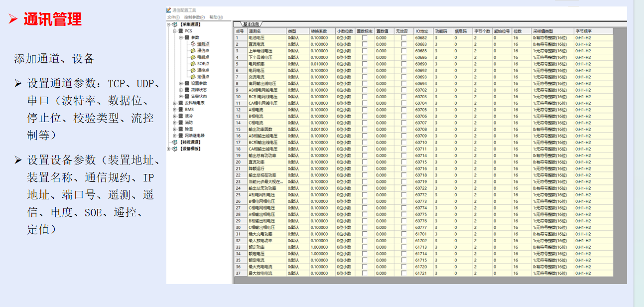644x307 pixels.
Task: Click the 设备模板 template icon
Action: 174,149
